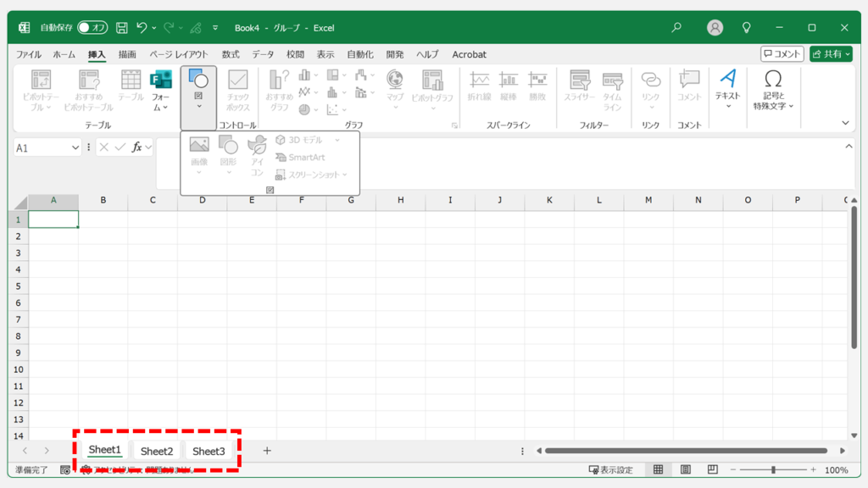
Task: Click the horizontal scrollbar bar
Action: (x=686, y=451)
